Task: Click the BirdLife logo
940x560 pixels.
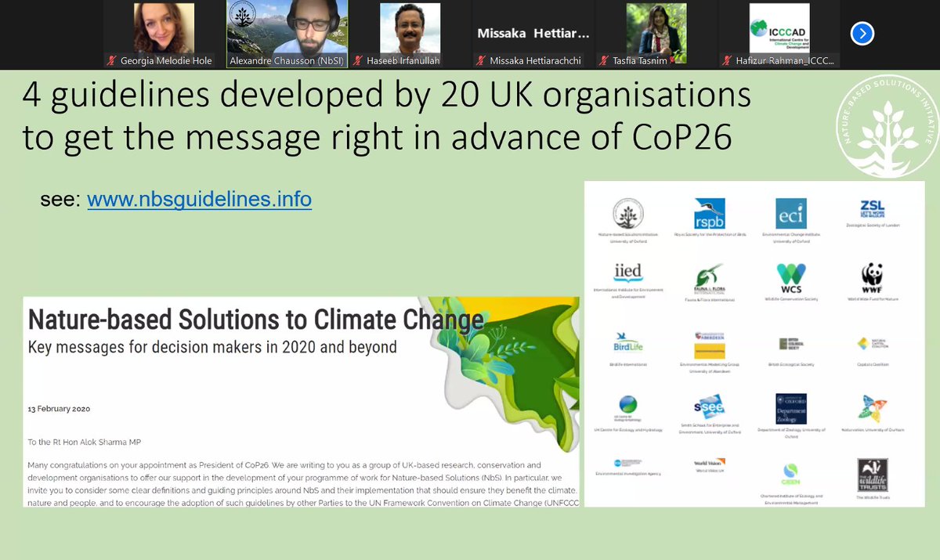Action: pos(628,343)
